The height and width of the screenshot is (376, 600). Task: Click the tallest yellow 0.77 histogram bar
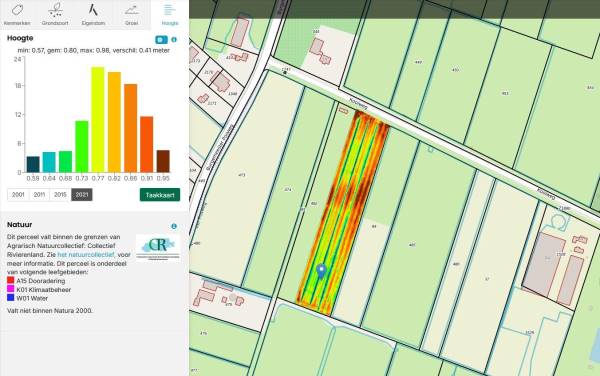pyautogui.click(x=98, y=120)
